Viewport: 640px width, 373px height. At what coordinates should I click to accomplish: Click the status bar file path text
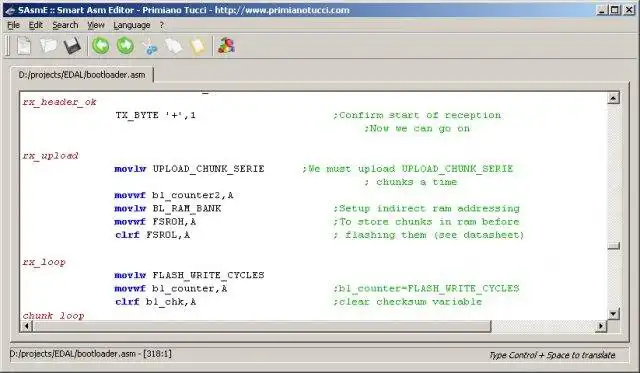tap(91, 354)
